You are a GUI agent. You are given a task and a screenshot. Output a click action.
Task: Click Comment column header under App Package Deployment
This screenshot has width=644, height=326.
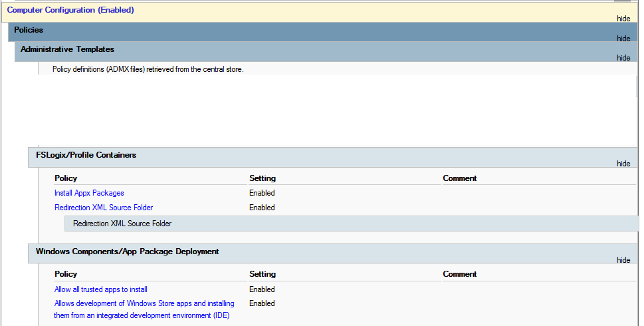tap(460, 274)
